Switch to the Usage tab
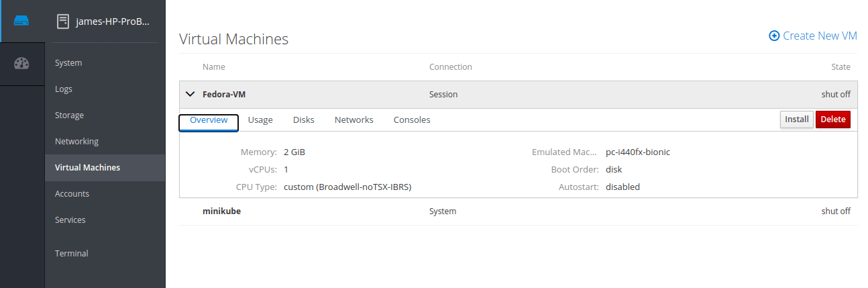Viewport: 868px width, 288px height. click(x=260, y=119)
